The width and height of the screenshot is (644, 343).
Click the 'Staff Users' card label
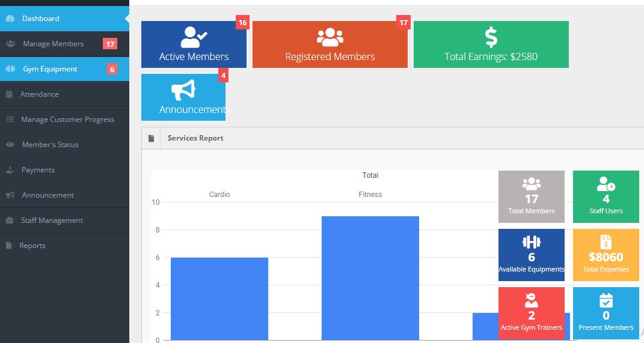tap(606, 211)
